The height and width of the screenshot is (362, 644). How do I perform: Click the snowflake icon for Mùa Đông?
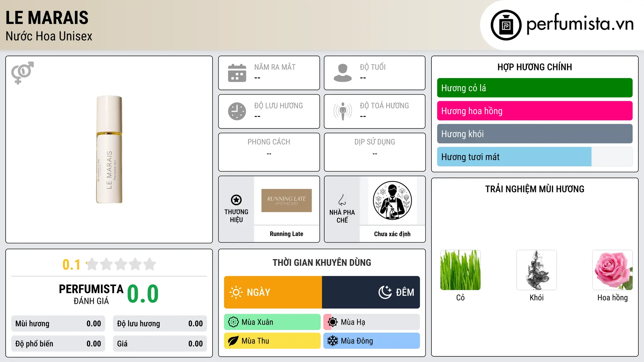tap(333, 341)
